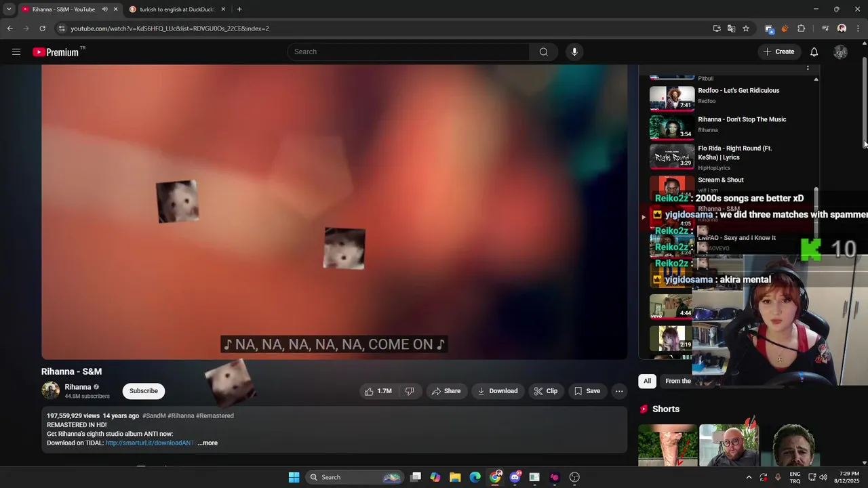
Task: Open the #Remastered hashtag link
Action: point(215,415)
